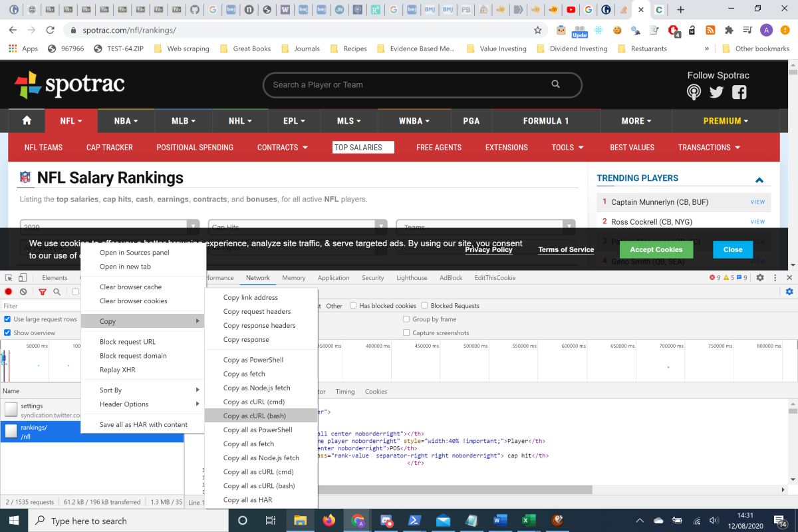Toggle Use large request rows checkbox

point(7,319)
